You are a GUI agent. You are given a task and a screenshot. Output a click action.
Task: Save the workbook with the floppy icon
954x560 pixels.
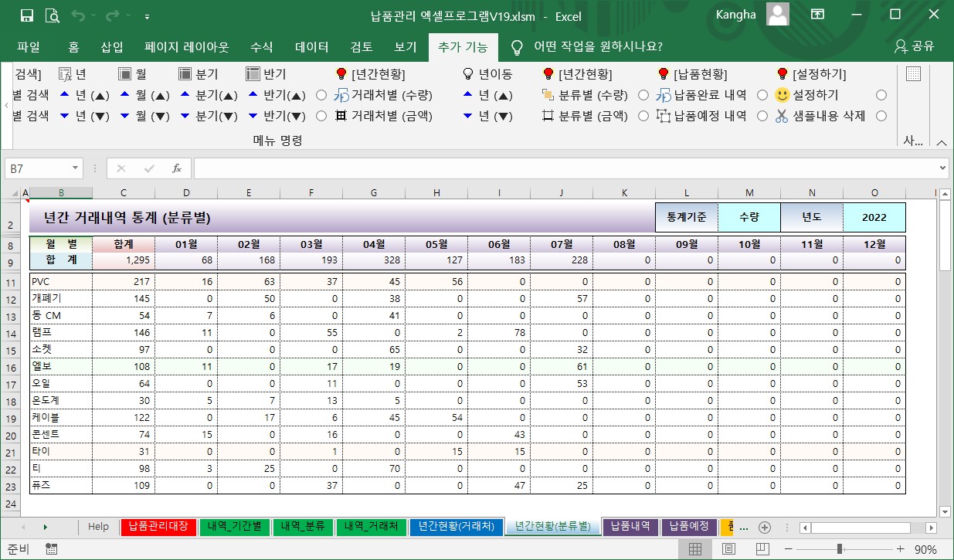coord(26,15)
